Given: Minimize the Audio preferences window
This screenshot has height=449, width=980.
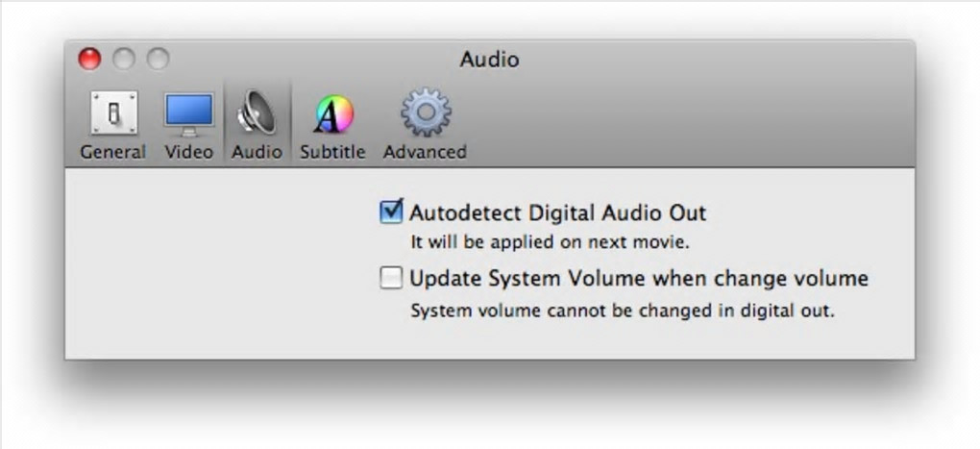Looking at the screenshot, I should point(124,60).
